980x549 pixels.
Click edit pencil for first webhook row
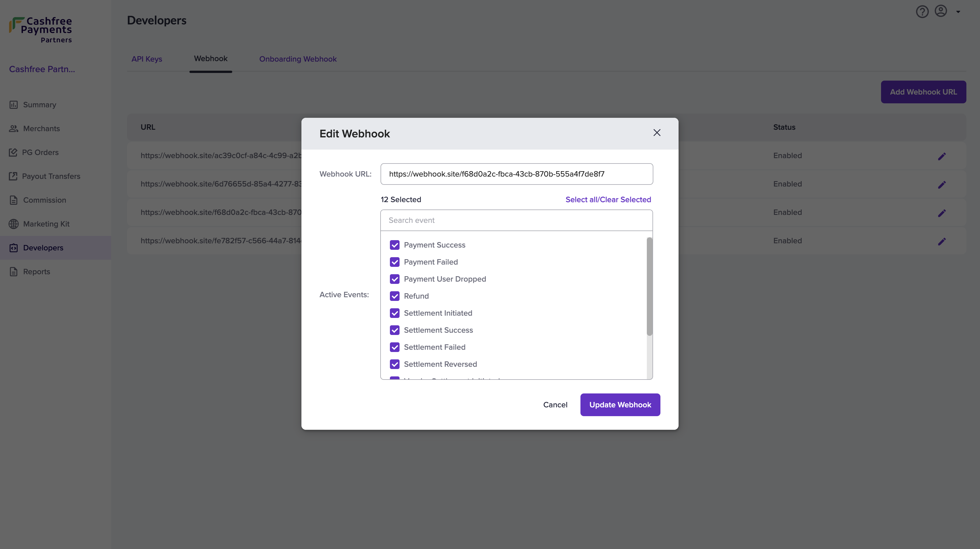941,156
